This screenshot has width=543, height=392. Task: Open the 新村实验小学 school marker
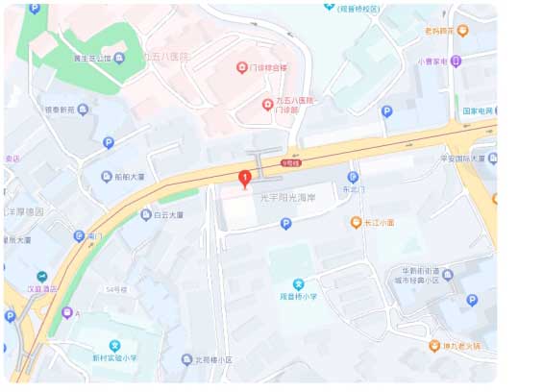(114, 346)
